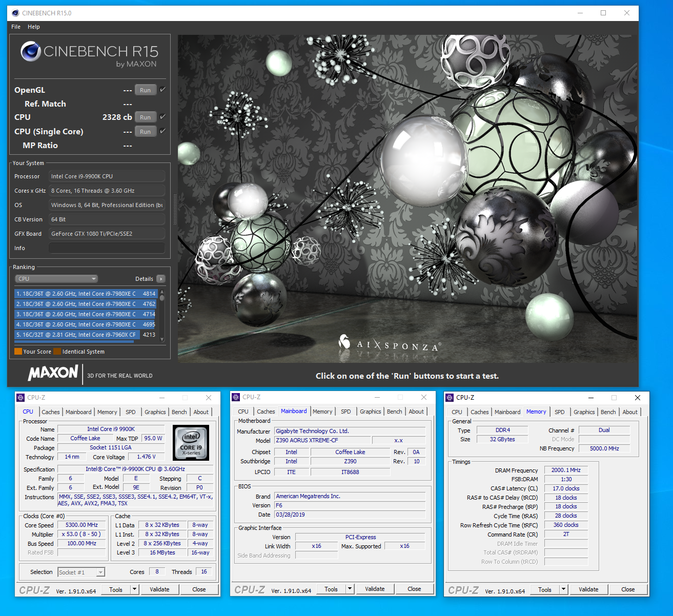Click the left CPU-Z window title icon
Viewport: 673px width, 616px height.
pos(21,397)
